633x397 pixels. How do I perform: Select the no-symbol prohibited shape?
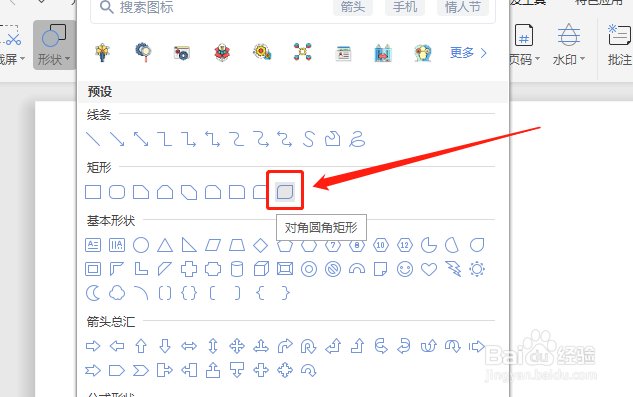point(333,269)
